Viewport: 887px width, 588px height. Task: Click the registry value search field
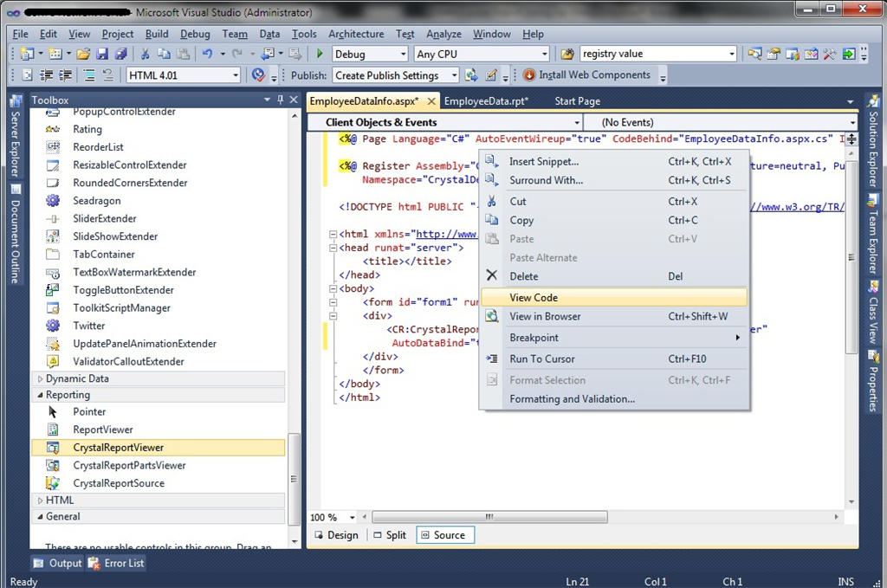point(651,55)
